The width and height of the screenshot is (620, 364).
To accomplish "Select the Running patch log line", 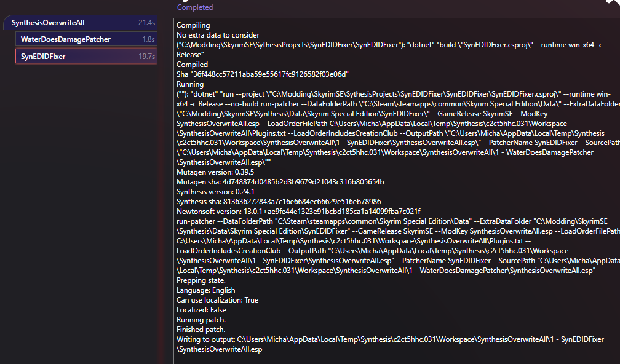I will [x=200, y=319].
